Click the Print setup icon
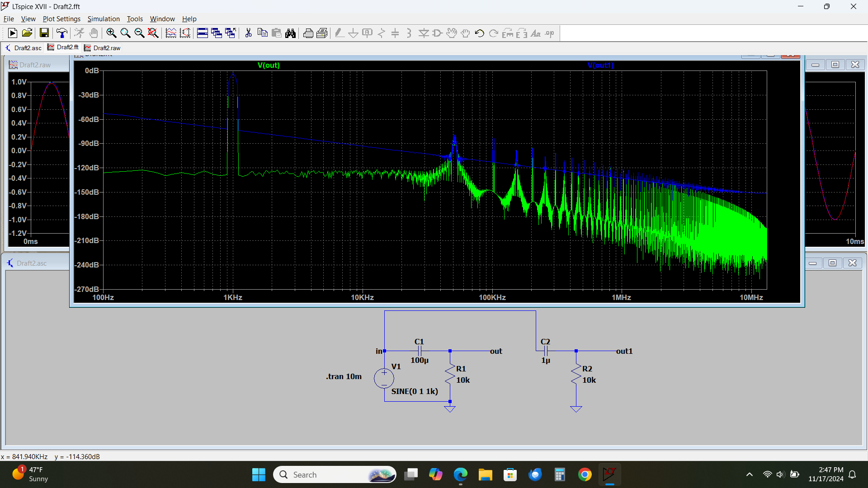Viewport: 868px width, 488px height. [322, 33]
